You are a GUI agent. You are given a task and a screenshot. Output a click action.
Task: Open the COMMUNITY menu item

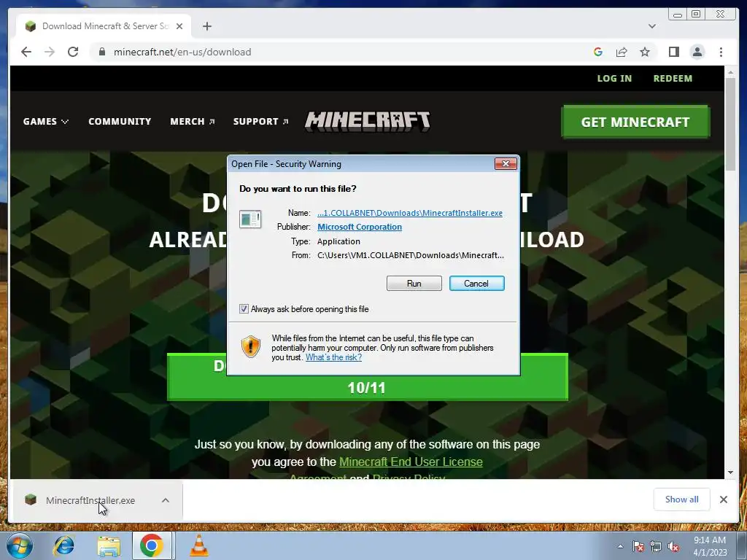click(x=120, y=122)
